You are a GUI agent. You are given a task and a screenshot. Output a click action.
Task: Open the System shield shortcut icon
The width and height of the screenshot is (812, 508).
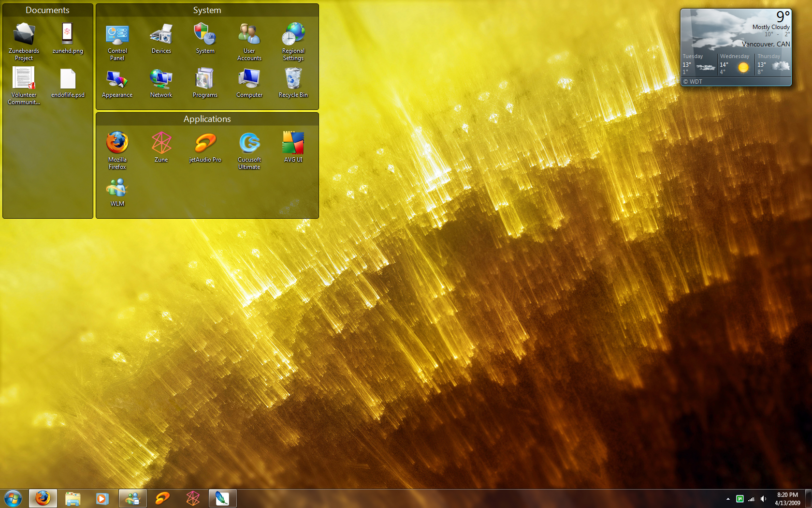point(205,39)
